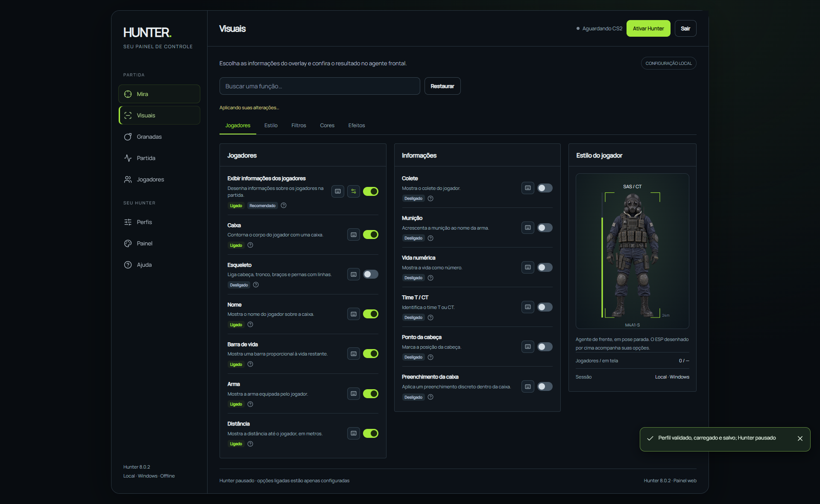
Task: Disable the Caixa toggle
Action: point(371,234)
